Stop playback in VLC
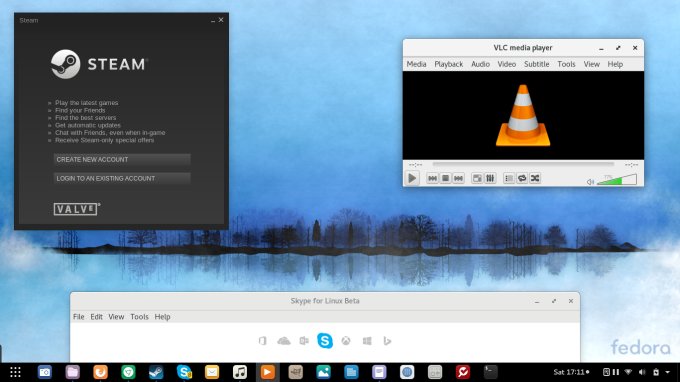Viewport: 680px width, 382px height. pyautogui.click(x=445, y=178)
